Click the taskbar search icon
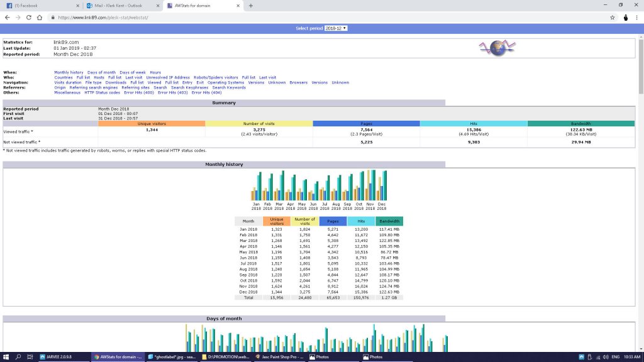This screenshot has height=362, width=644. [x=18, y=356]
